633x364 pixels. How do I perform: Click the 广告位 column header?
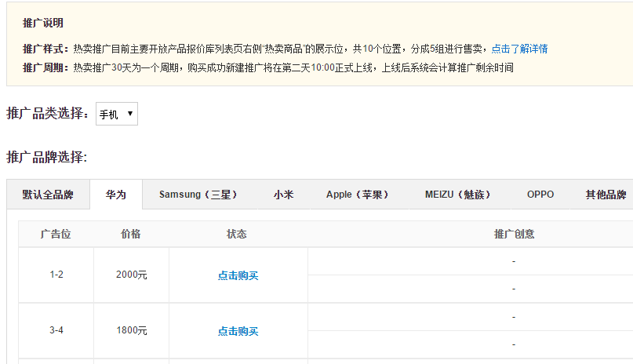tap(56, 234)
